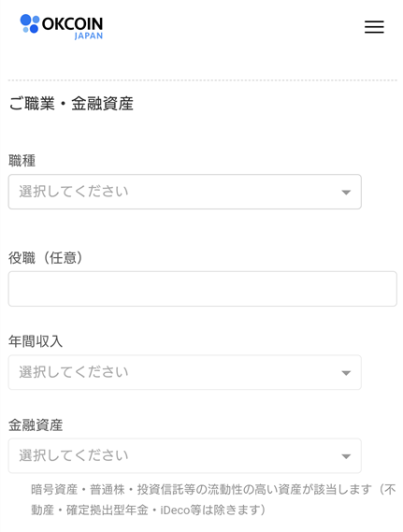Click the 年間収入 field label
This screenshot has width=403, height=532.
(36, 341)
